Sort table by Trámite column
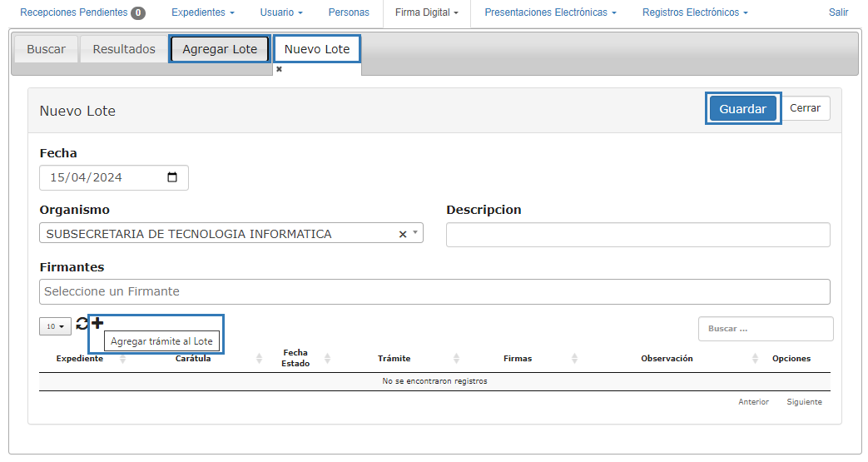This screenshot has height=462, width=868. [394, 359]
